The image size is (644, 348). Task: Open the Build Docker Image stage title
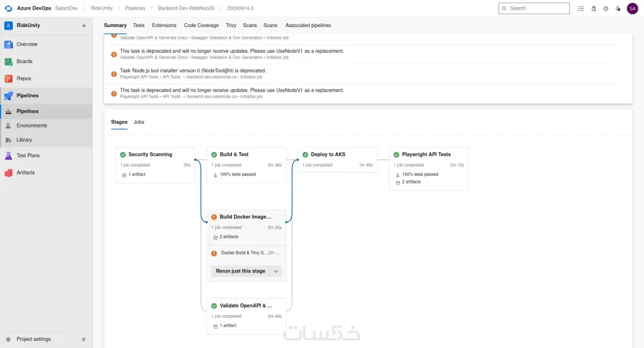(x=245, y=217)
